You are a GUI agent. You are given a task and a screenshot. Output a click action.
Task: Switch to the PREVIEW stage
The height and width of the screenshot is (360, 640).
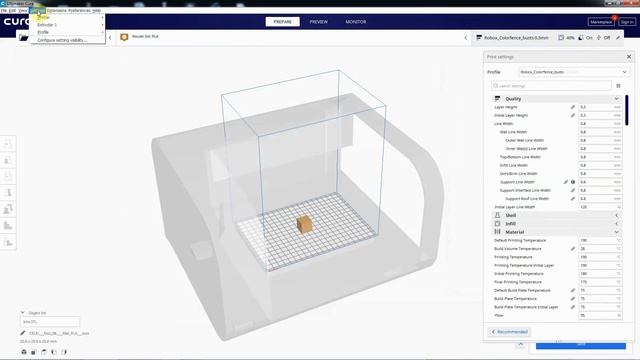pos(318,22)
